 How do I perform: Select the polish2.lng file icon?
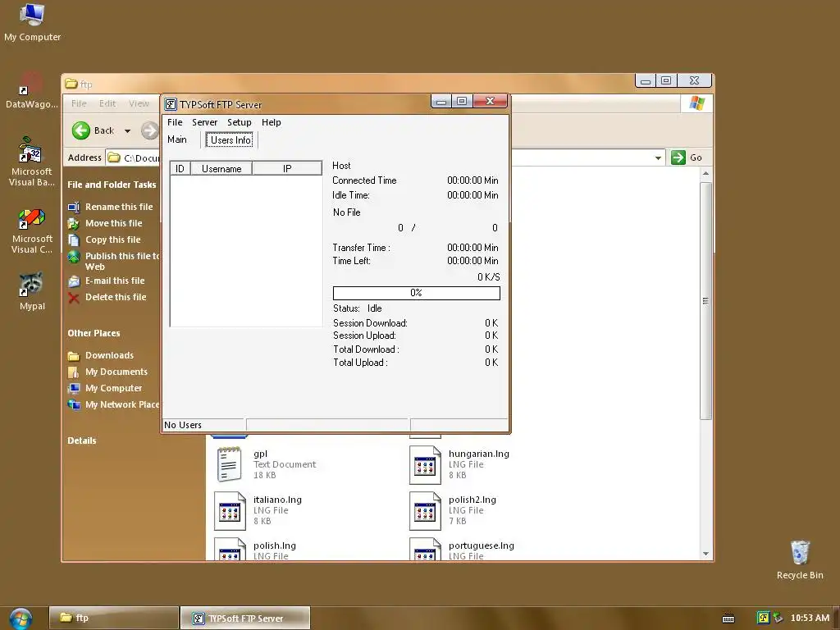425,510
